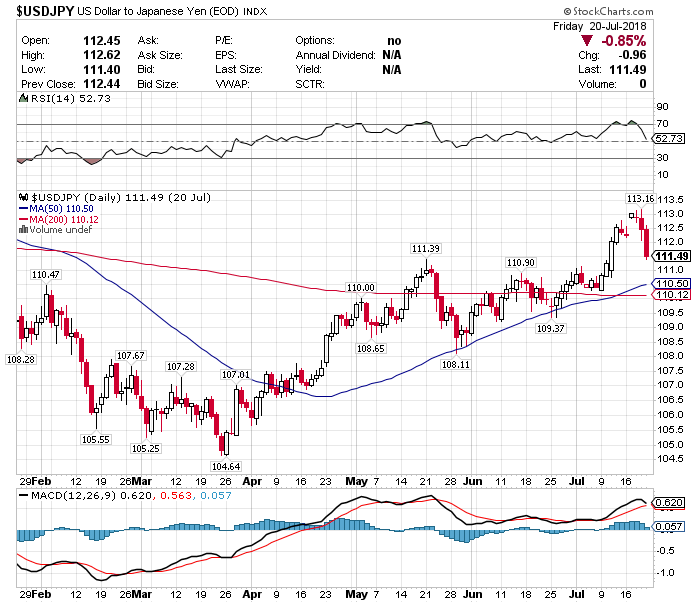Click the candlestick icon beside $USDJPY (Daily)

[x=23, y=197]
